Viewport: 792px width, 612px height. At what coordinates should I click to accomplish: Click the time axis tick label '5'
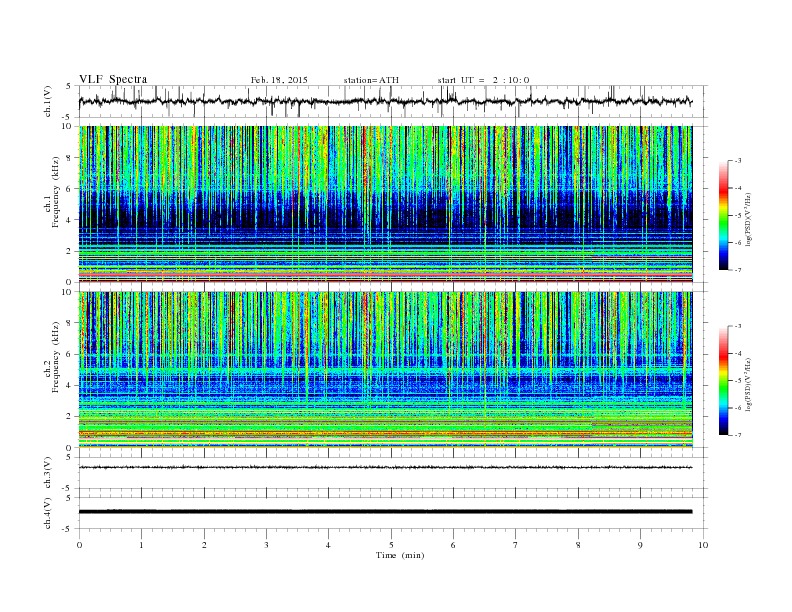[x=391, y=545]
